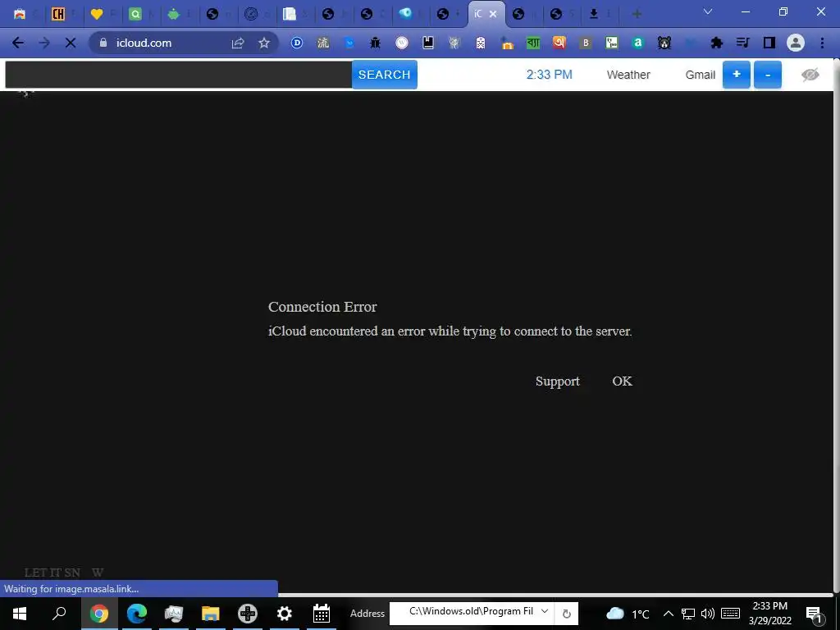Open Windows taskbar search
Viewport: 840px width, 630px height.
tap(59, 614)
